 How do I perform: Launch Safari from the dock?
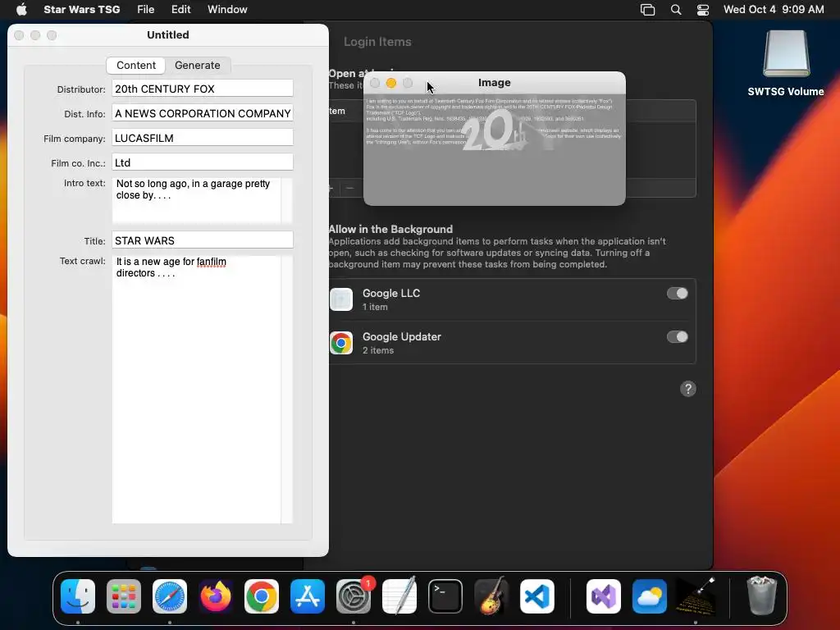click(x=170, y=596)
